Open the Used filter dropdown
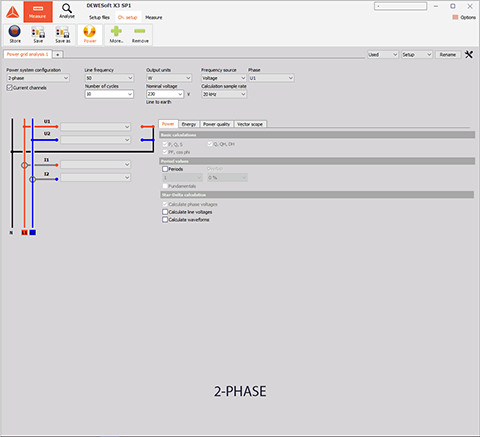 tap(383, 55)
